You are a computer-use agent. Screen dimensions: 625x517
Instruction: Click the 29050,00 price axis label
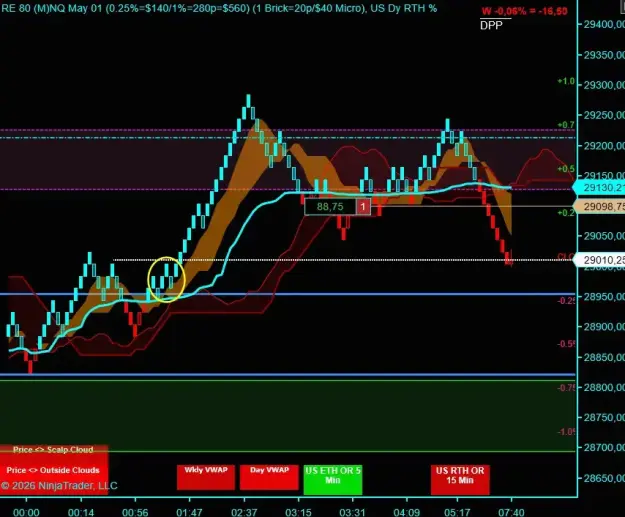point(604,236)
